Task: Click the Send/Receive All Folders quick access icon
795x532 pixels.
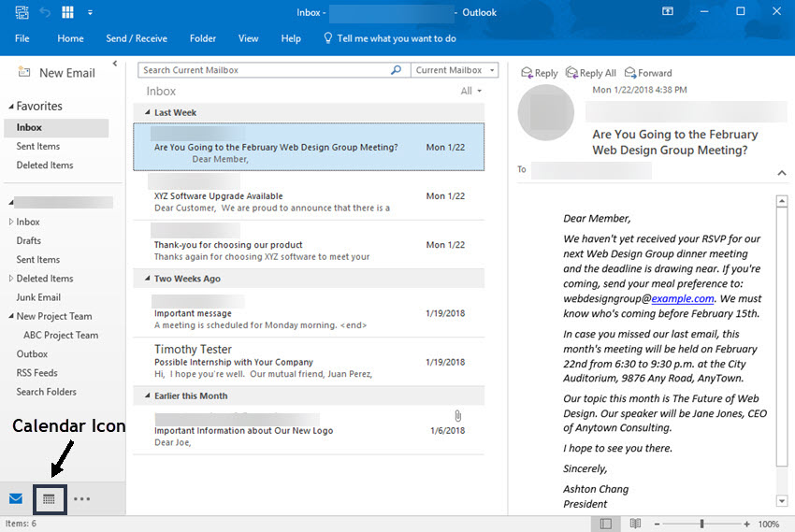Action: 22,12
